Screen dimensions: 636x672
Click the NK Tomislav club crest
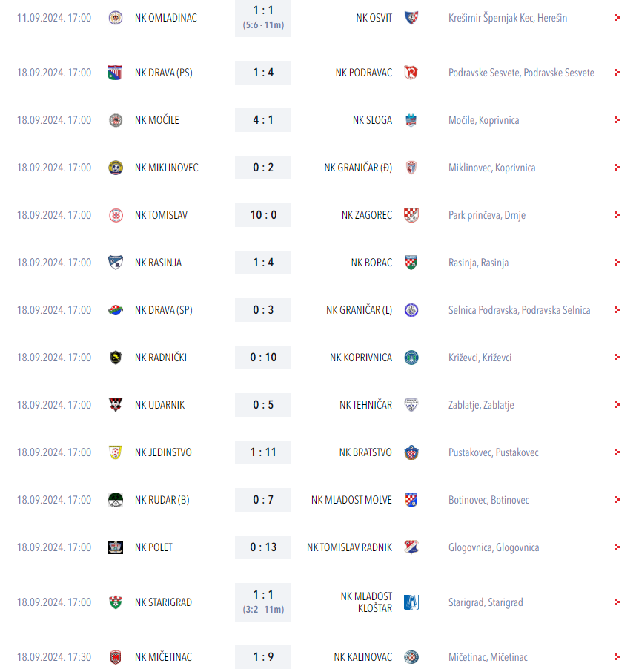pos(116,215)
